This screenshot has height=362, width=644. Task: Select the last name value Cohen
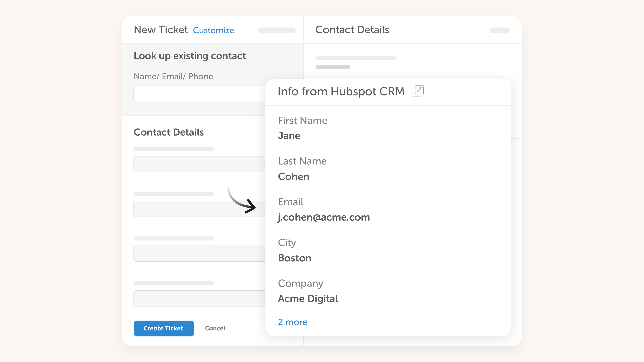click(x=293, y=177)
